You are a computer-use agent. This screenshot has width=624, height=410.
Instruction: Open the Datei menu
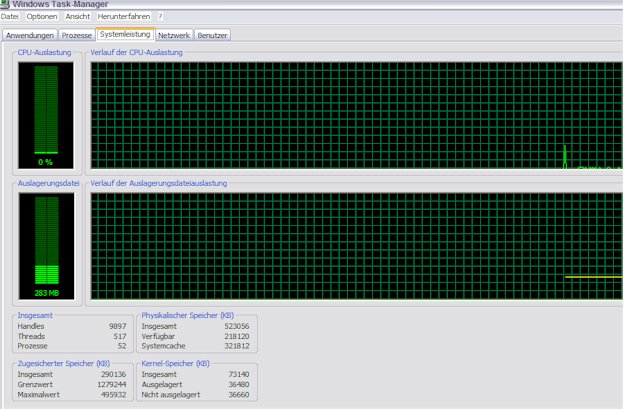click(10, 17)
